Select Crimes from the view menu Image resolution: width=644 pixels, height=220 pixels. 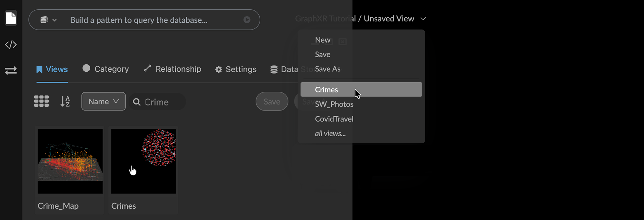[326, 89]
